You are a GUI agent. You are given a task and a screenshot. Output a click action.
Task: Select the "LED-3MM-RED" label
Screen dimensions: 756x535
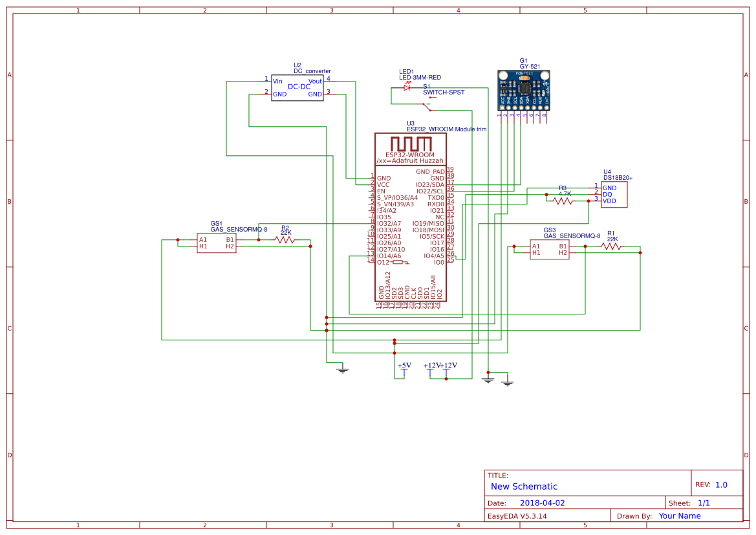coord(420,77)
